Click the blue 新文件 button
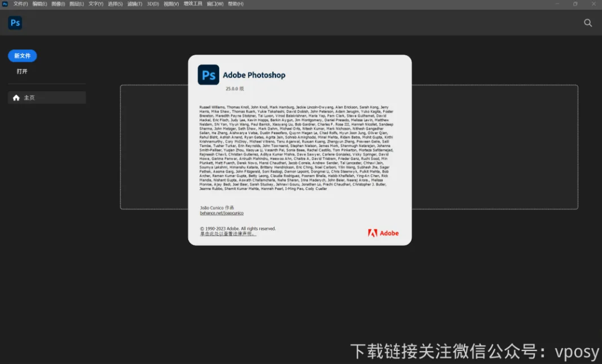 [22, 56]
